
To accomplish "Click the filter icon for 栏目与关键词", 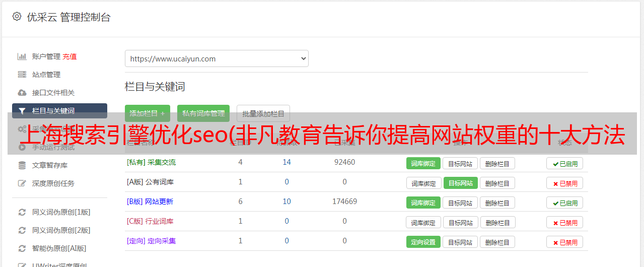I will tap(22, 111).
